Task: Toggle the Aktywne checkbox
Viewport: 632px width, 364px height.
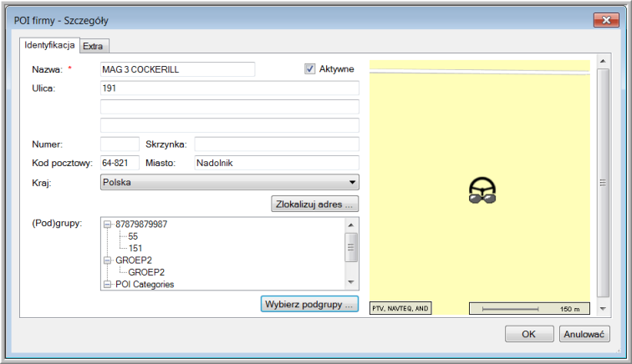Action: [x=310, y=69]
